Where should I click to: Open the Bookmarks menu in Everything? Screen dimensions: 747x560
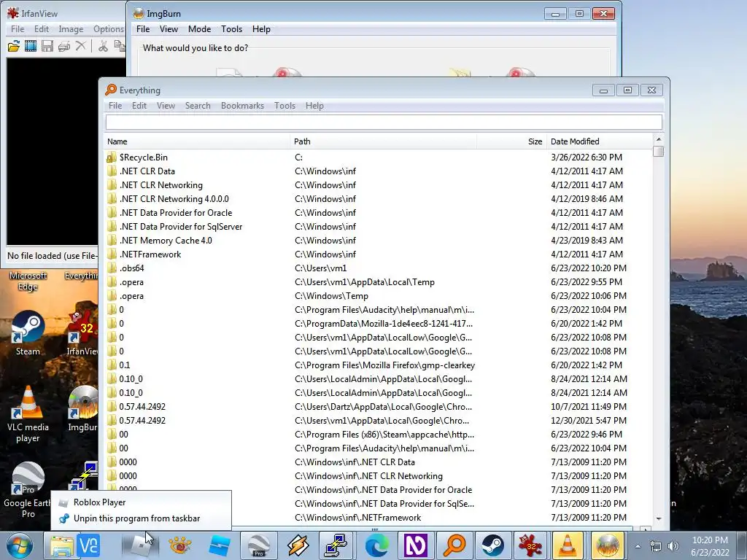pyautogui.click(x=242, y=106)
